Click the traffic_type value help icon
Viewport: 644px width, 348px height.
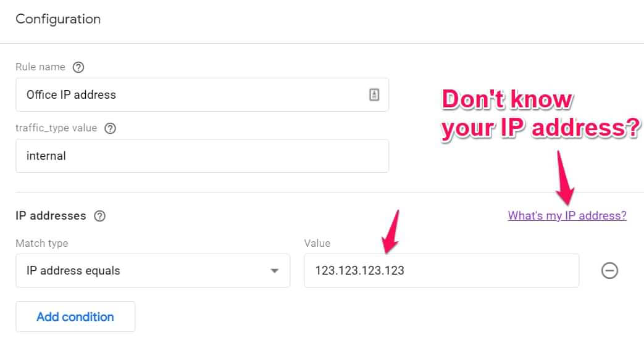point(110,128)
